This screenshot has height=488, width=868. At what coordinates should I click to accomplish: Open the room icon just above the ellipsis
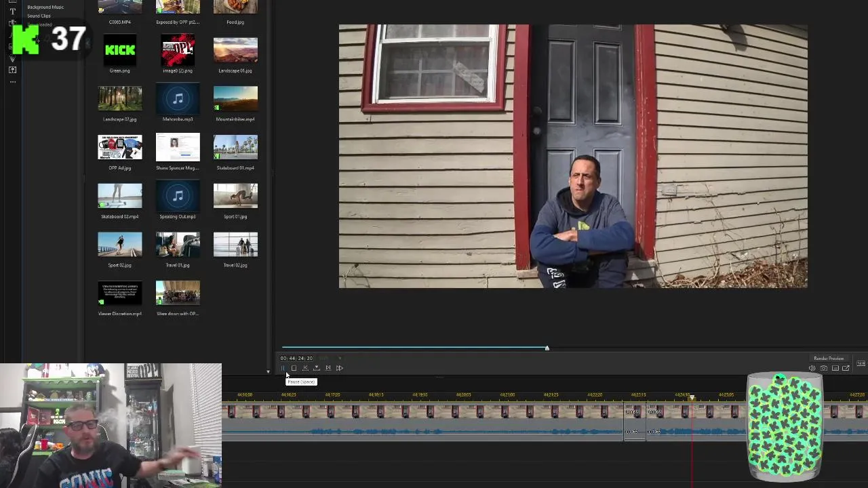(x=12, y=70)
